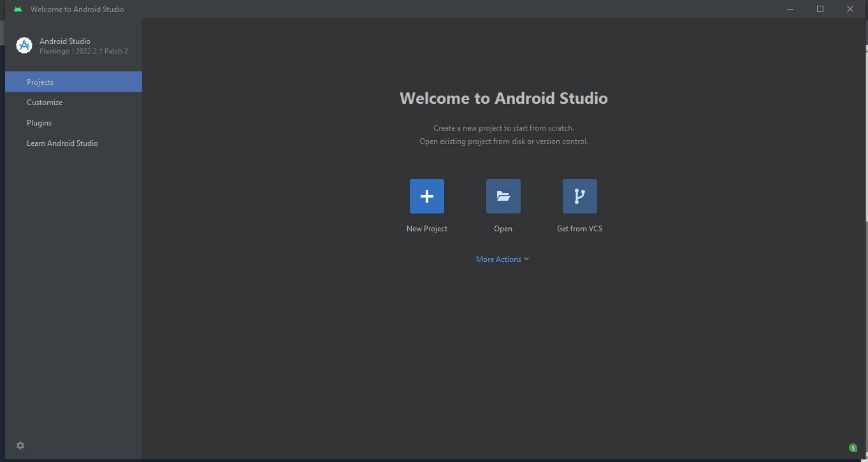Go to Learn Android Studio tab

pos(73,143)
